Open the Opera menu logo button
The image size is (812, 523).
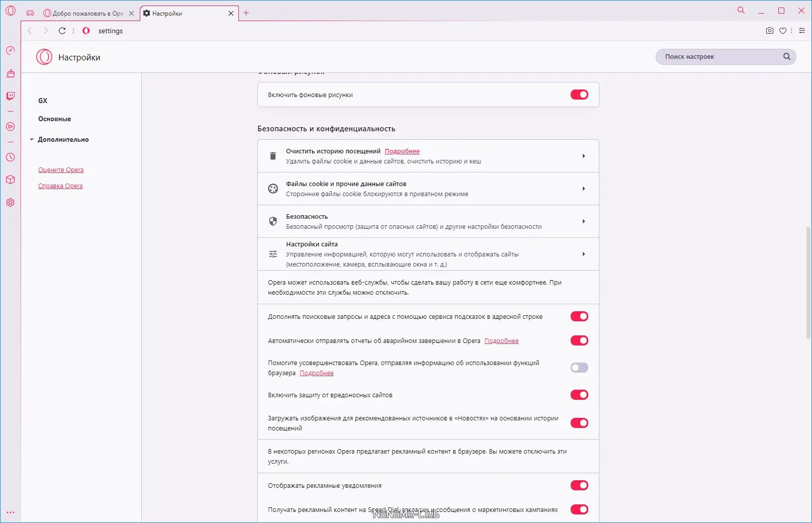point(11,10)
